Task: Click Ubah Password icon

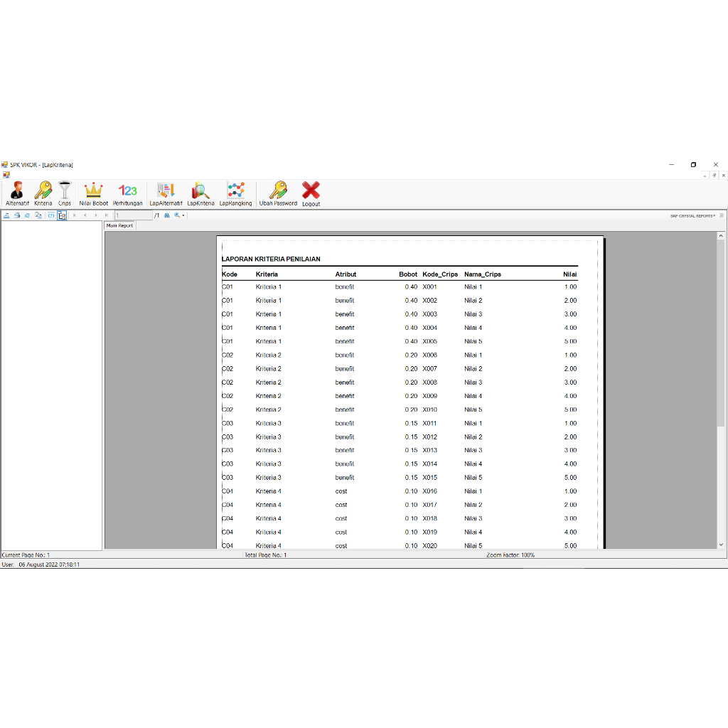Action: 278,193
